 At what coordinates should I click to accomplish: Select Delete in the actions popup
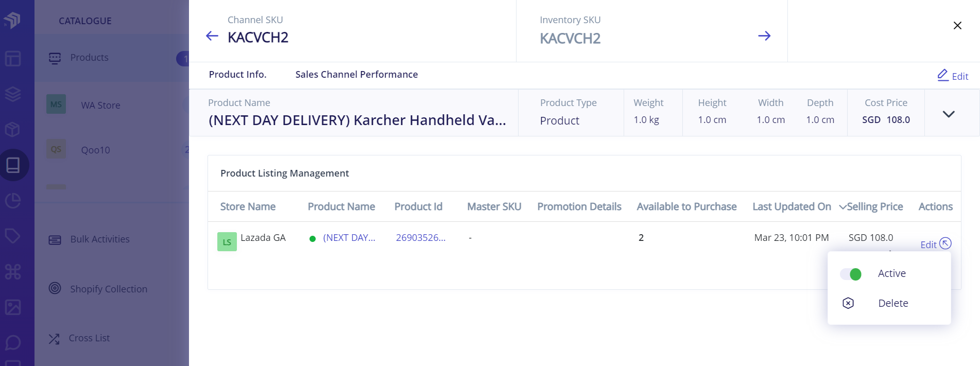(893, 303)
